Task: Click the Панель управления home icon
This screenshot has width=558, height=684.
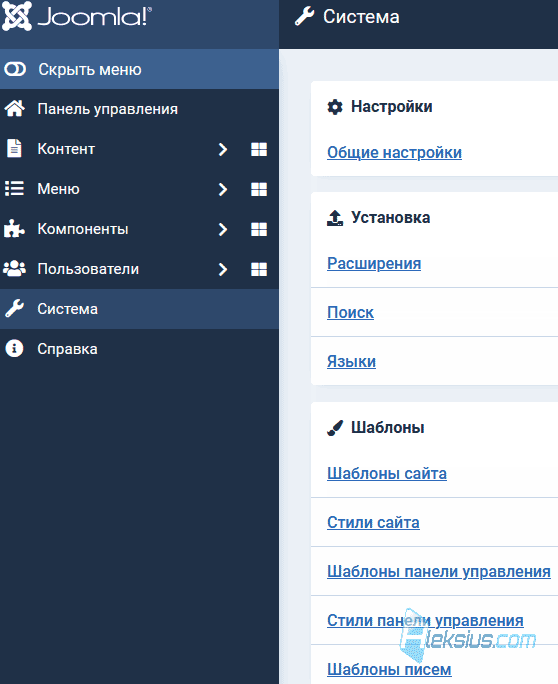Action: [x=15, y=109]
